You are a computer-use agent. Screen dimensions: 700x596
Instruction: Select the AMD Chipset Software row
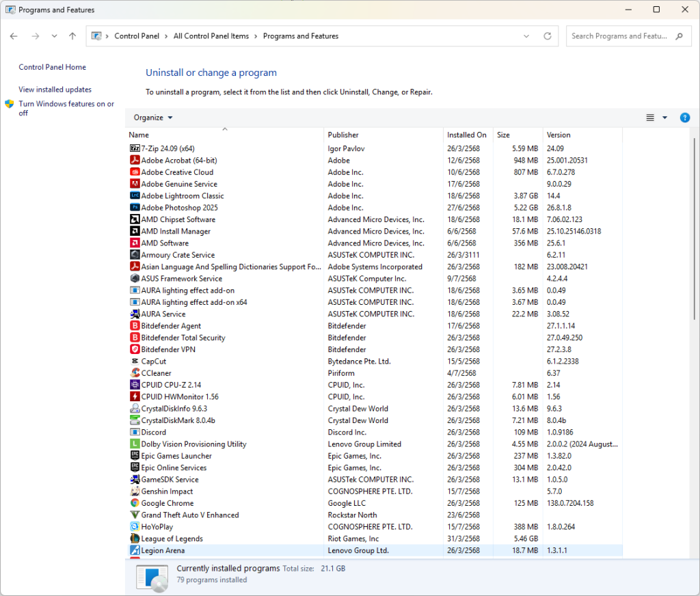coord(374,219)
